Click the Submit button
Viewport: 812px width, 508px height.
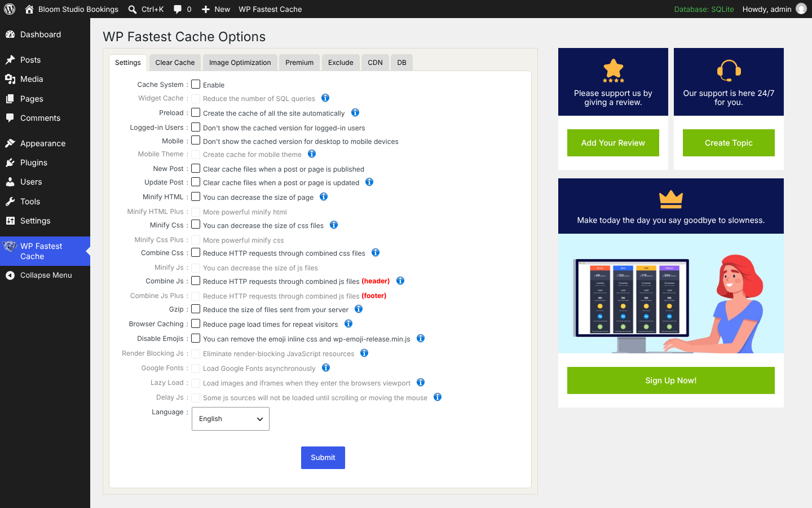[x=323, y=458]
